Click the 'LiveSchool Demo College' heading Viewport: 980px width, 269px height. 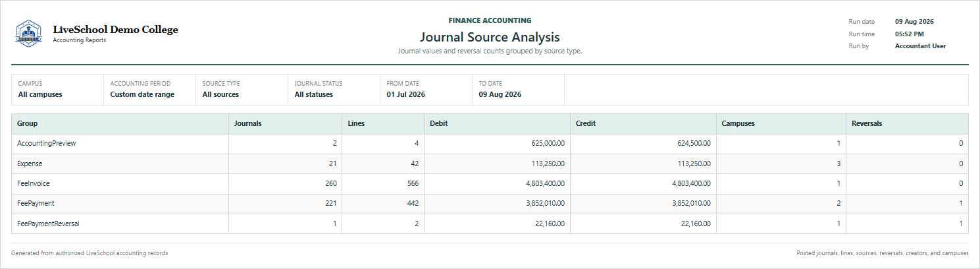point(115,30)
